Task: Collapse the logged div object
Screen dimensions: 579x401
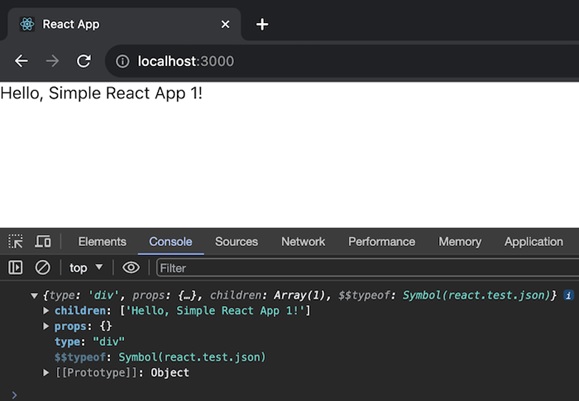Action: (x=34, y=296)
